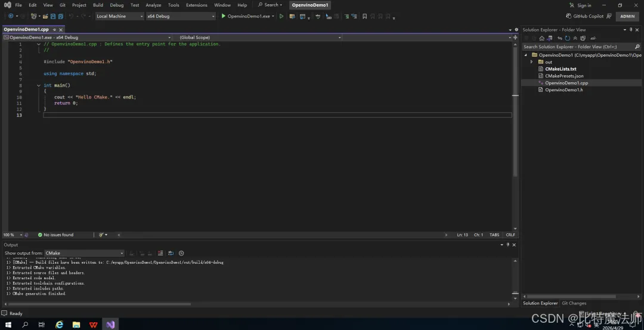This screenshot has width=644, height=330.
Task: Open the Global Scope dropdown
Action: [x=259, y=38]
